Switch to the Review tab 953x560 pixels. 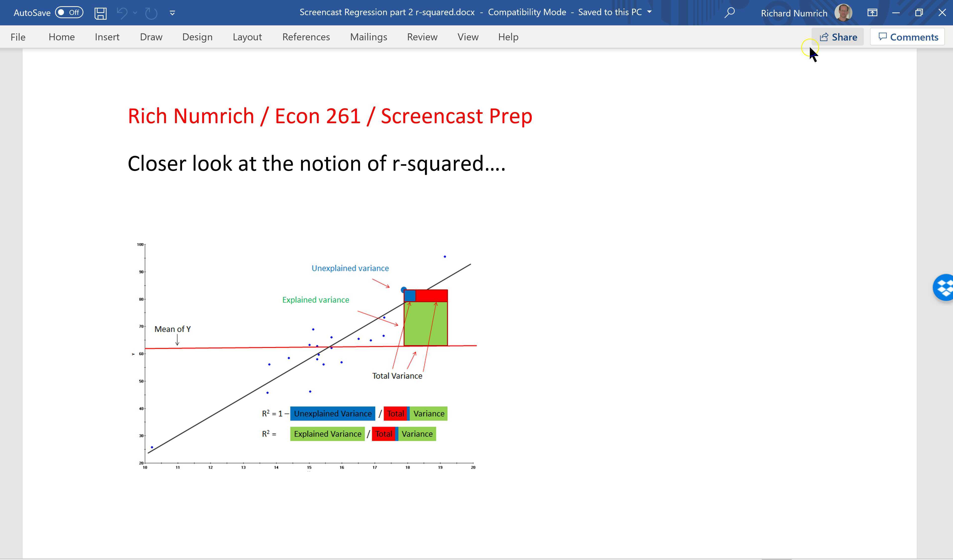(x=422, y=37)
